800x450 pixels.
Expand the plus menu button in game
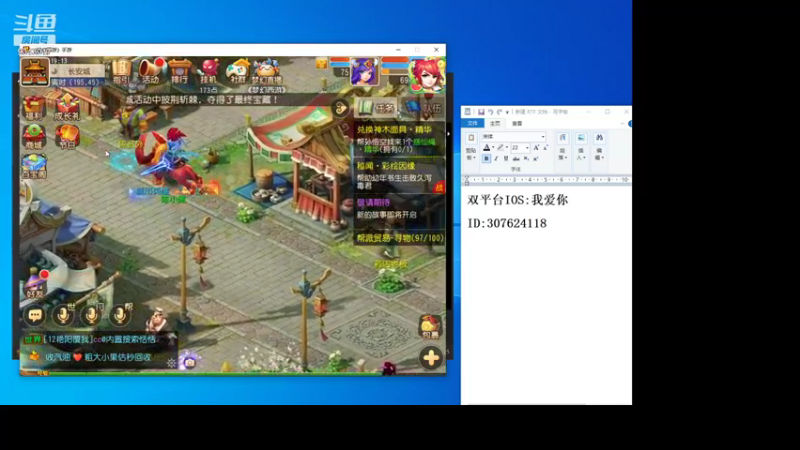431,358
